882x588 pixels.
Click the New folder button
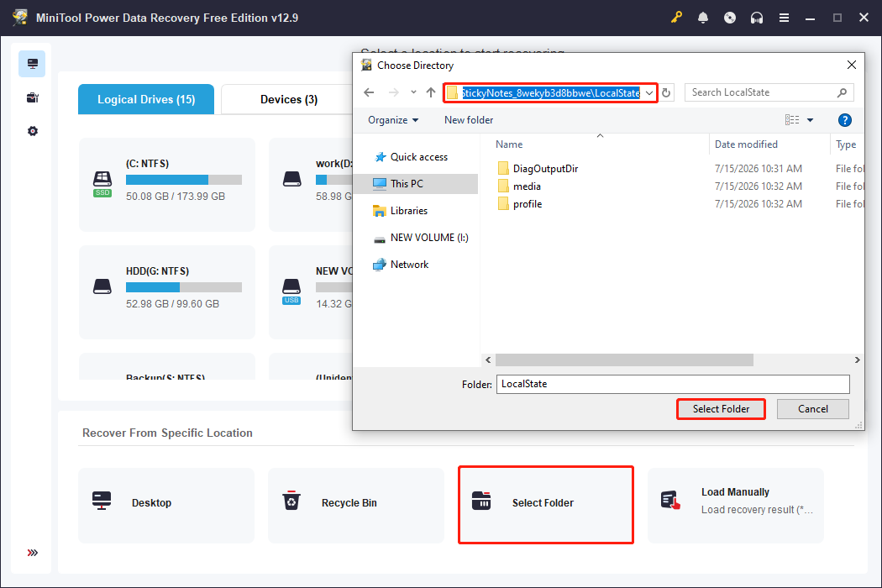click(x=469, y=120)
